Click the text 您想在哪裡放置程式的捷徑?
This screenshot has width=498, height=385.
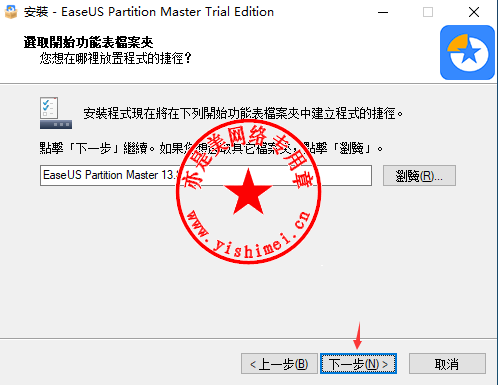point(116,58)
